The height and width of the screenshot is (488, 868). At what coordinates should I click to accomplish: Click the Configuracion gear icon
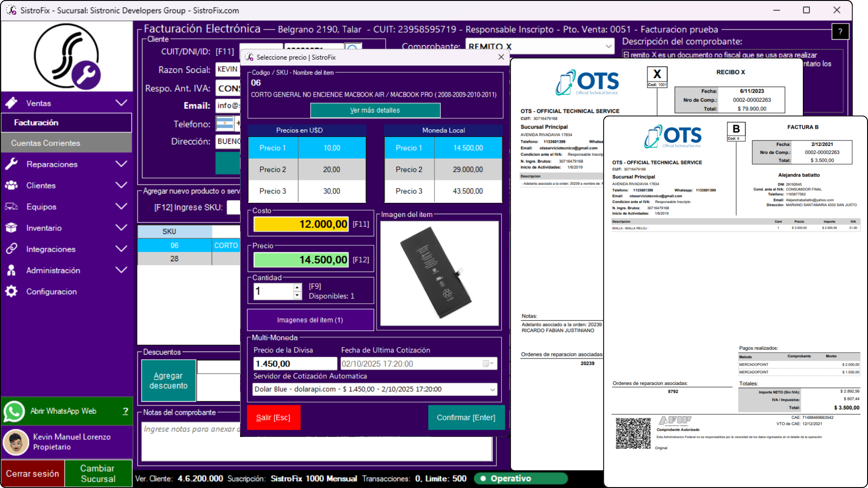[x=12, y=291]
